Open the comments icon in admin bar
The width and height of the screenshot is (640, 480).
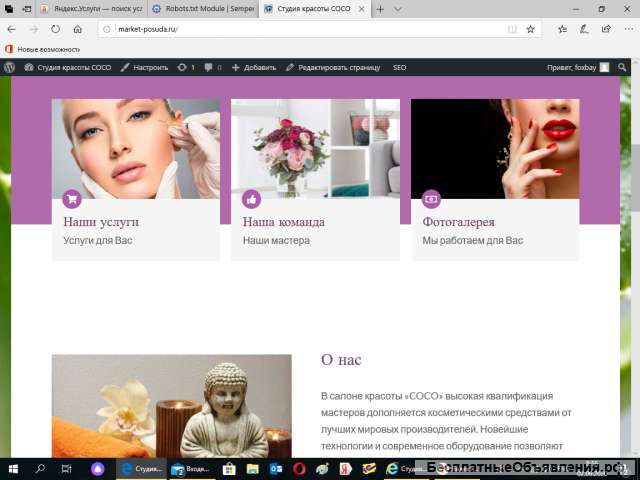[x=213, y=67]
